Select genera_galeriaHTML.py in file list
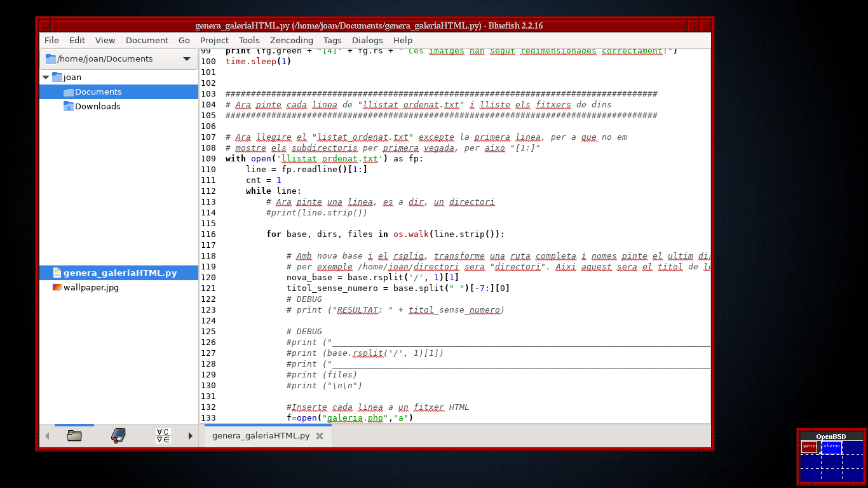 [119, 273]
